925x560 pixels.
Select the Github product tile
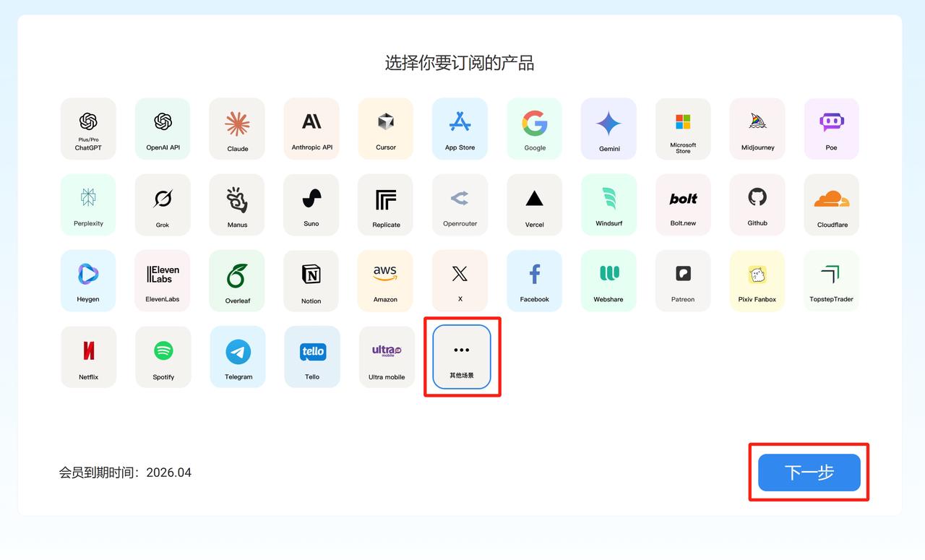pyautogui.click(x=757, y=204)
